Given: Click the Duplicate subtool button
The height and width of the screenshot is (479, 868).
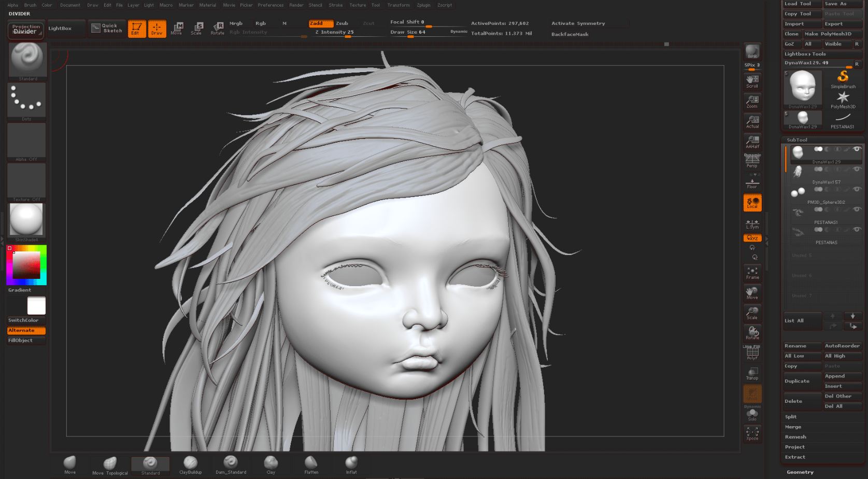Looking at the screenshot, I should tap(802, 381).
